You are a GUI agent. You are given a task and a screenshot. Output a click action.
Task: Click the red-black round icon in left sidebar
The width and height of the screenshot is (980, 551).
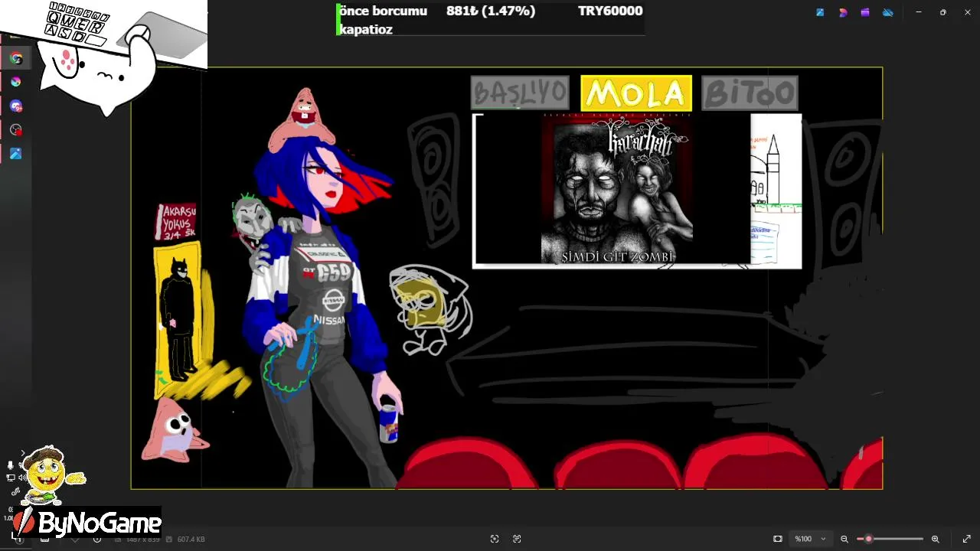pos(16,129)
